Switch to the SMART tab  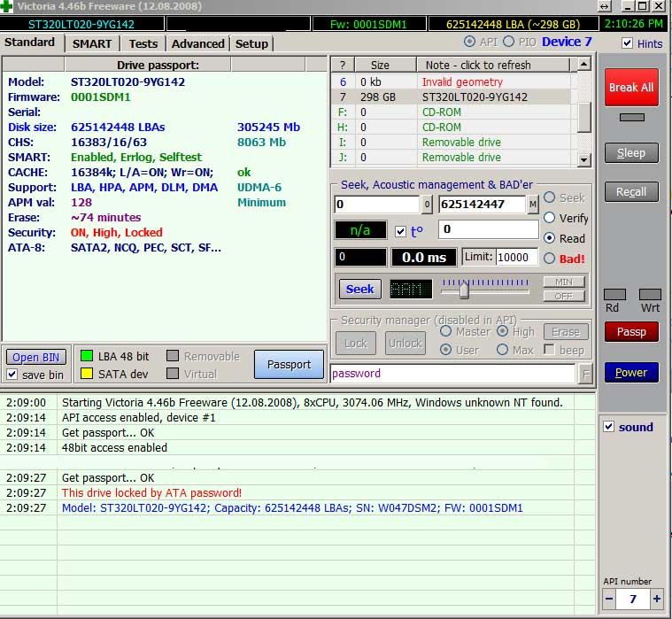92,43
